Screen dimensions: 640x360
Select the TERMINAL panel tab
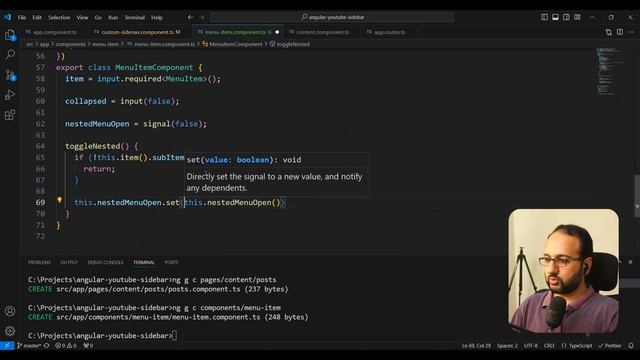point(144,262)
